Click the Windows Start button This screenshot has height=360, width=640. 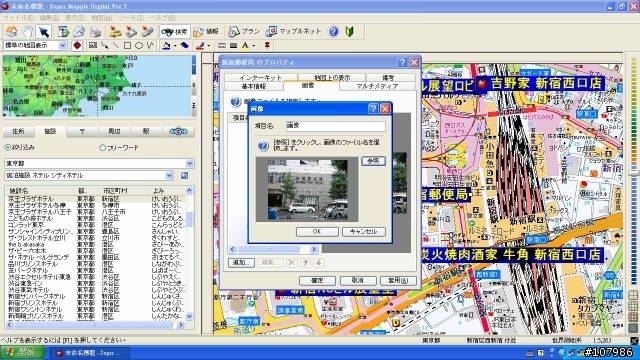tap(22, 352)
